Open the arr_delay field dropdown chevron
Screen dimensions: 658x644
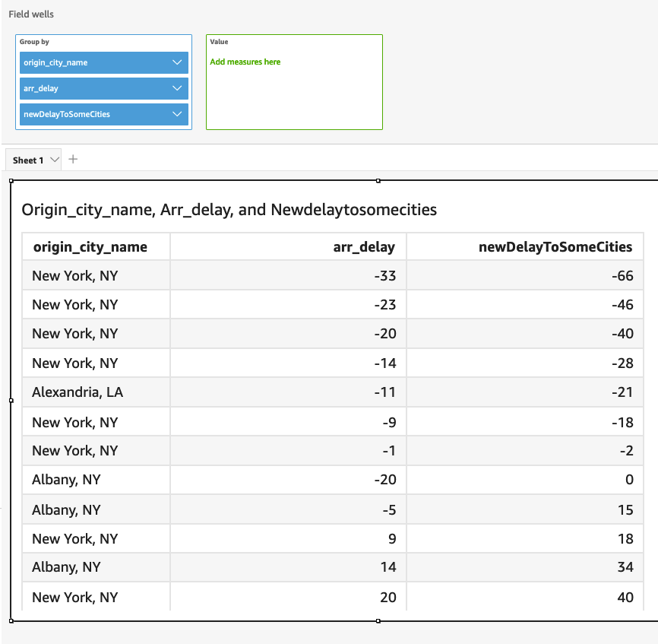click(178, 88)
